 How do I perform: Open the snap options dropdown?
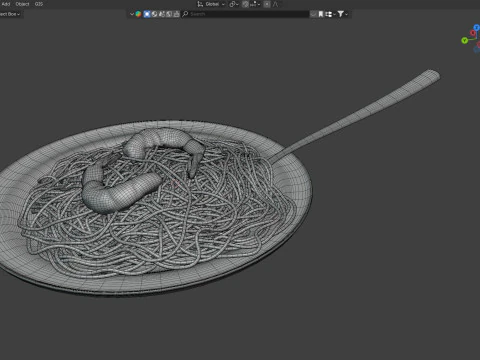tap(255, 4)
